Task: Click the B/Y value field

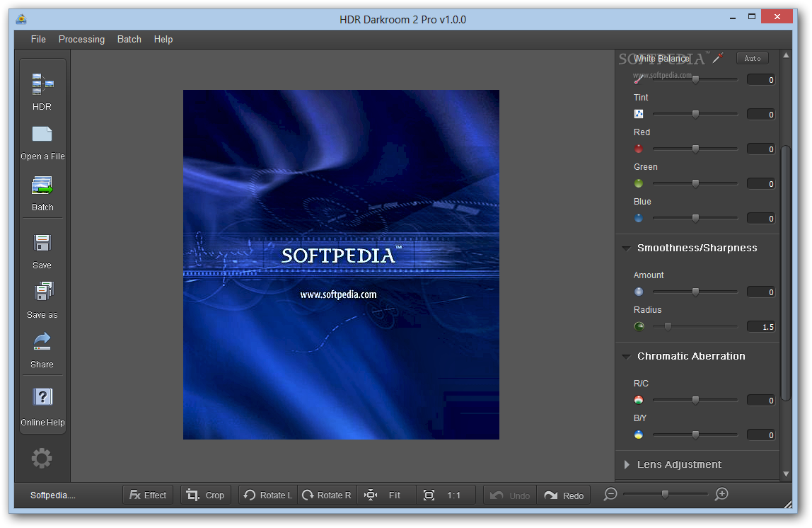Action: tap(761, 435)
